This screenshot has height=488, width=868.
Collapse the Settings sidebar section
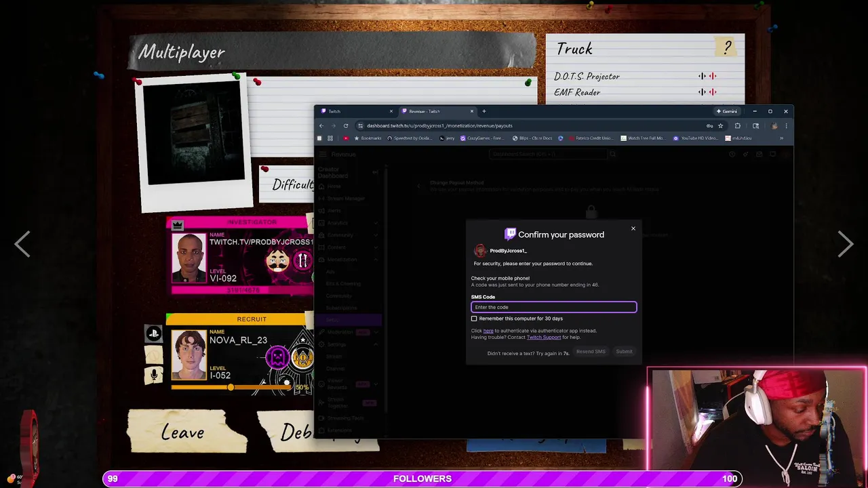pyautogui.click(x=376, y=344)
